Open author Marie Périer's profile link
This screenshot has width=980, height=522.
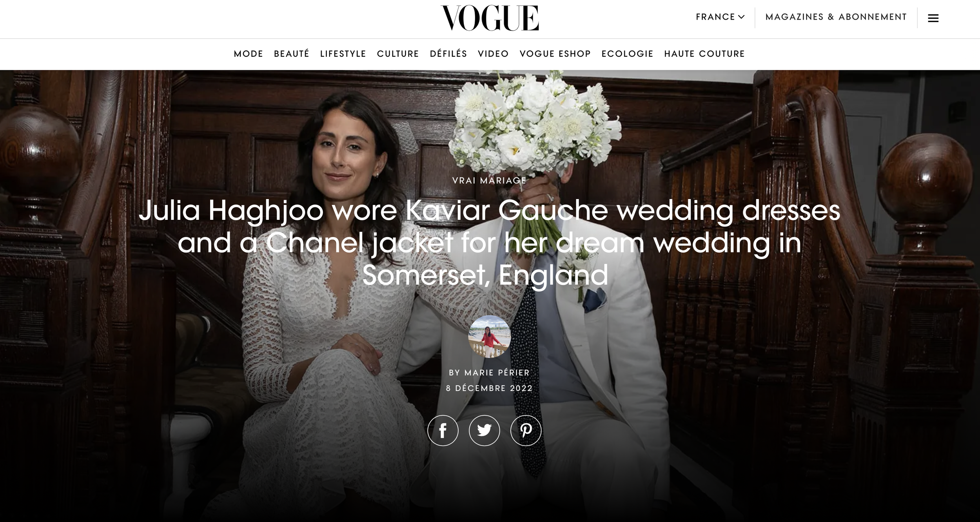coord(497,373)
